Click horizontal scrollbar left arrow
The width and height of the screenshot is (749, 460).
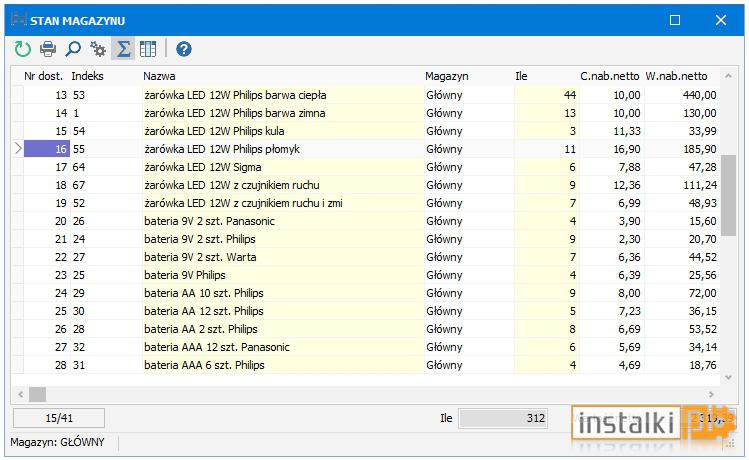point(21,395)
